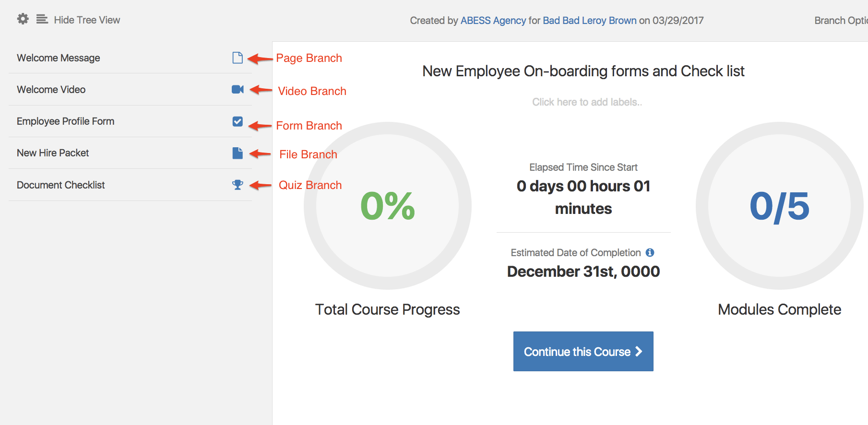Select the Welcome Video tree item
868x425 pixels.
click(x=51, y=89)
